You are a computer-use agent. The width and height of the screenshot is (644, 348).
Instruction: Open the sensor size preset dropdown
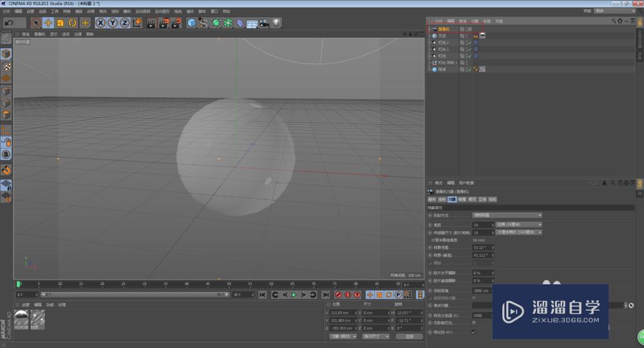519,232
